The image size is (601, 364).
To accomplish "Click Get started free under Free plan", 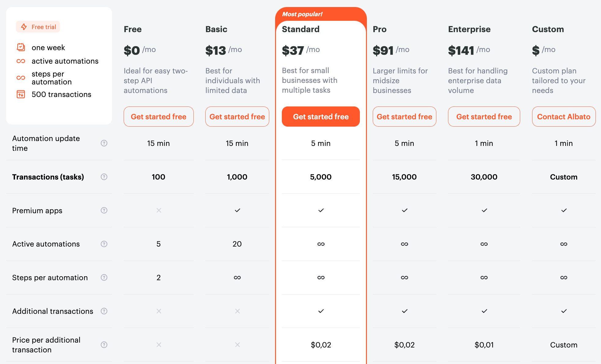I will tap(159, 117).
